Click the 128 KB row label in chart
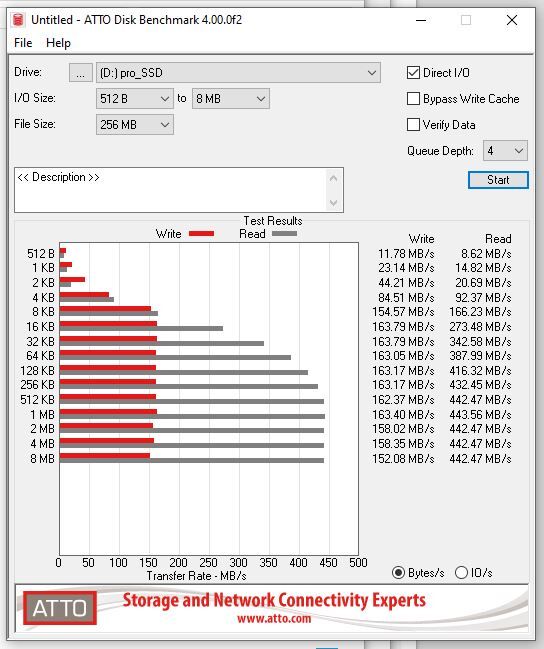 tap(37, 370)
